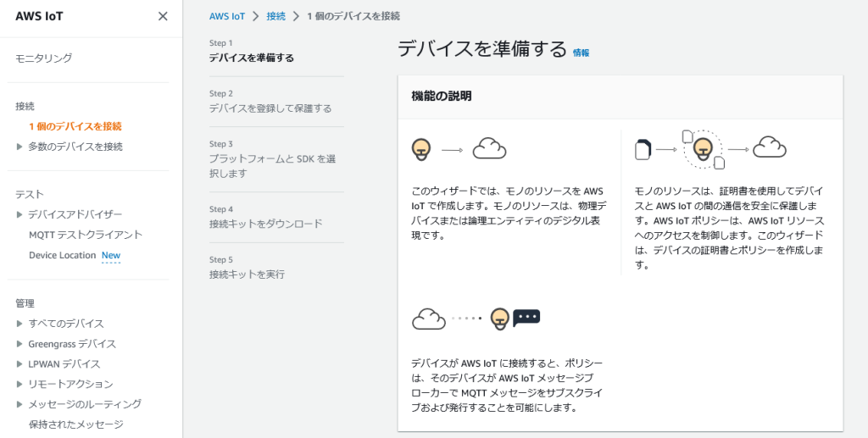
Task: Open 情報 link next to page title
Action: 581,53
